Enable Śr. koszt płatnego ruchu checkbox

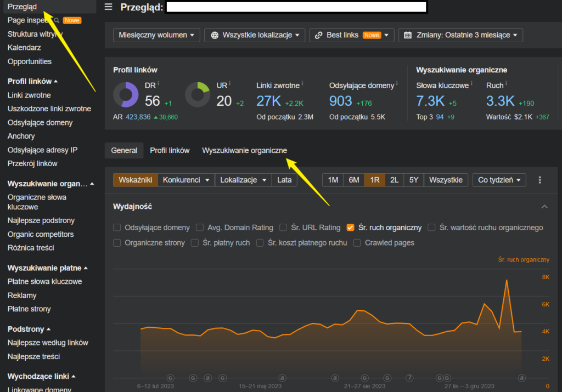(260, 243)
